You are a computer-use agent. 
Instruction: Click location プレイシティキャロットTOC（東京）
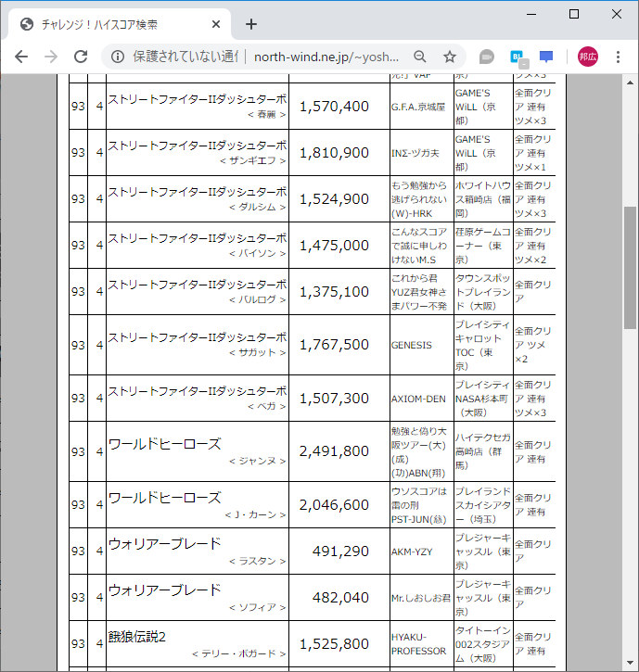(483, 345)
